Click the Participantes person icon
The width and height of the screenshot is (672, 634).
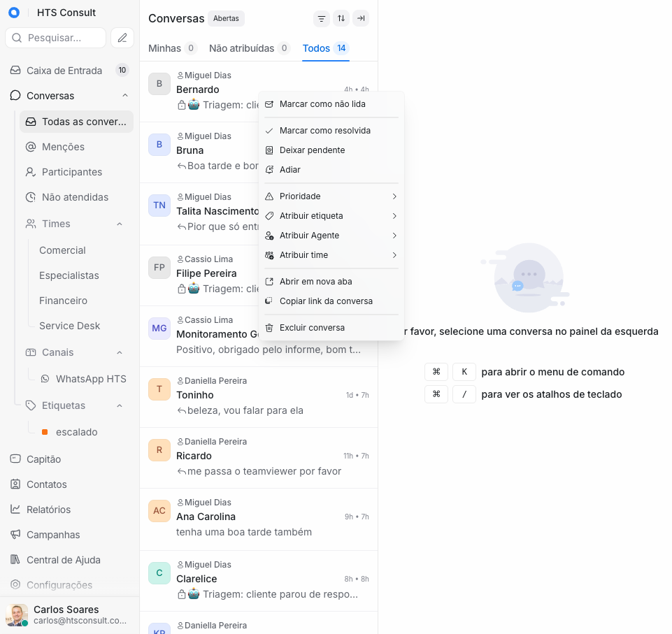(x=31, y=172)
